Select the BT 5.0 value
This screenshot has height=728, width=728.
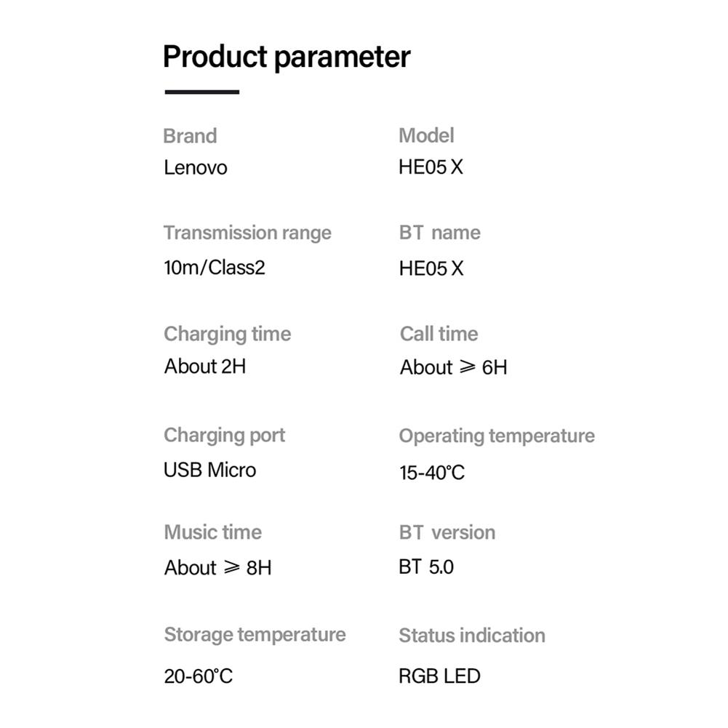(426, 567)
